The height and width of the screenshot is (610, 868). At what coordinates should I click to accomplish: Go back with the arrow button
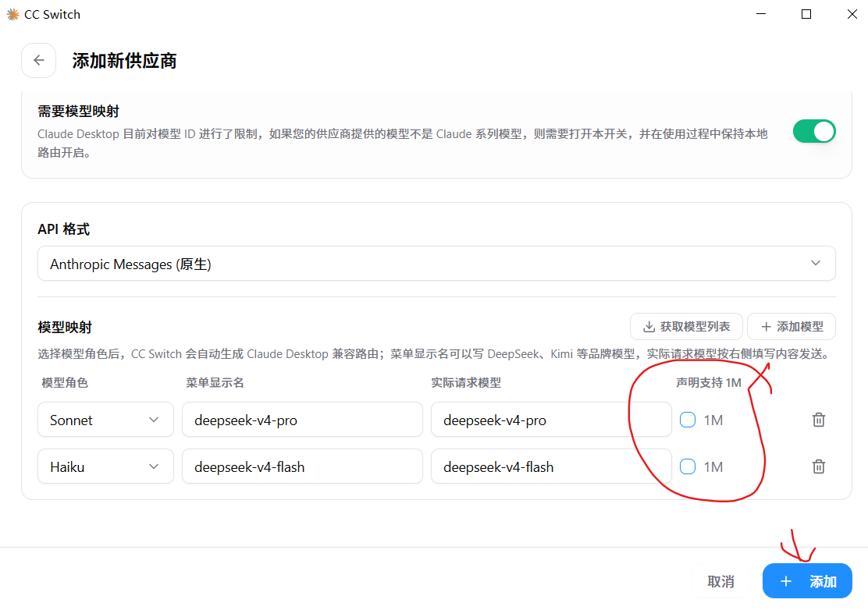39,60
